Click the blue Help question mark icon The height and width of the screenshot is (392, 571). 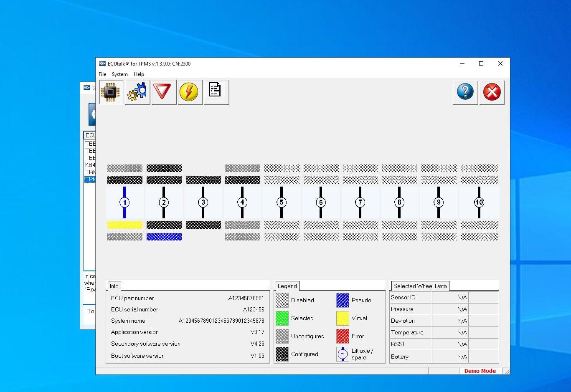click(x=465, y=92)
